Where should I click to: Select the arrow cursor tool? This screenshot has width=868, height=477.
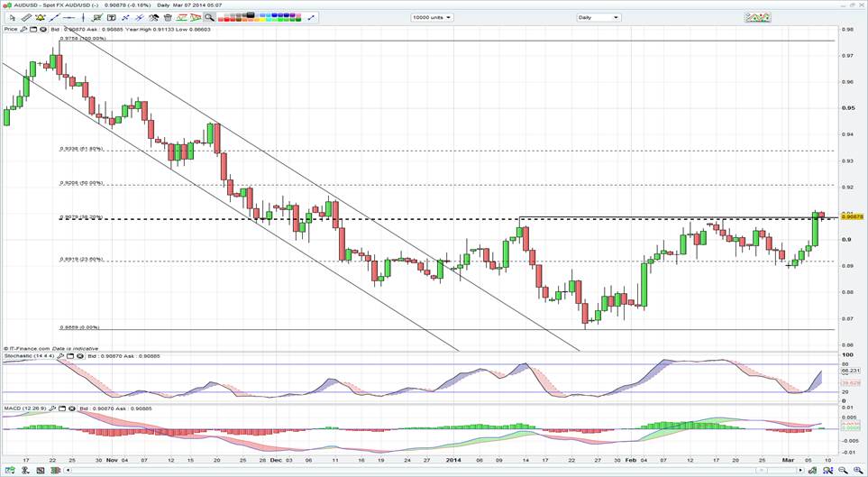point(13,17)
